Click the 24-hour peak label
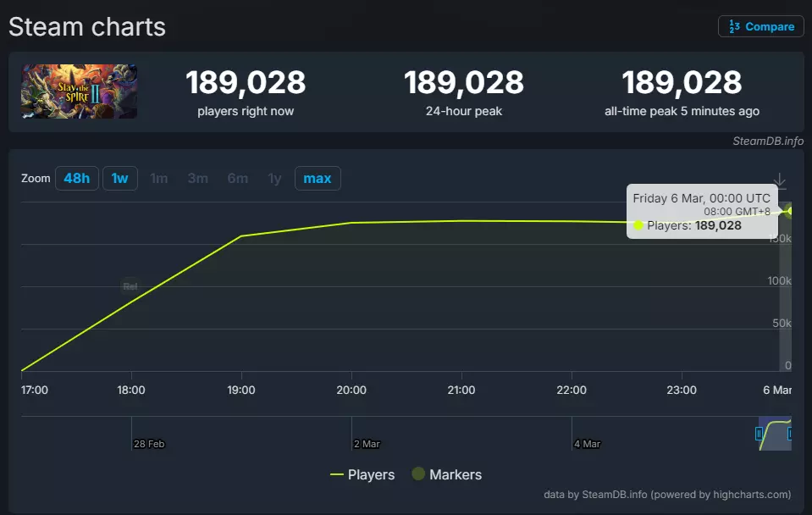The image size is (812, 515). [463, 111]
